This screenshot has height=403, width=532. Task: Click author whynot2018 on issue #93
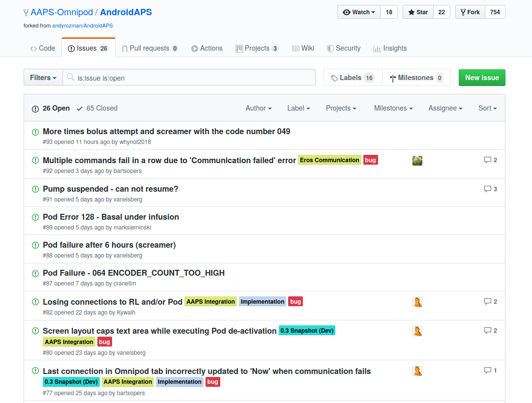pos(135,142)
